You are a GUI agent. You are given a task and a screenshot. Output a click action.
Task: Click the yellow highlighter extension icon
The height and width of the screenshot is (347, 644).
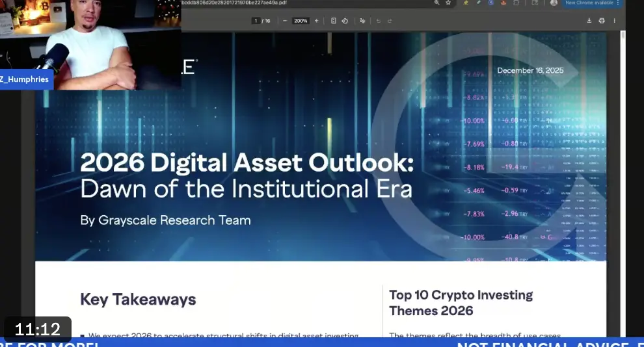click(x=466, y=3)
